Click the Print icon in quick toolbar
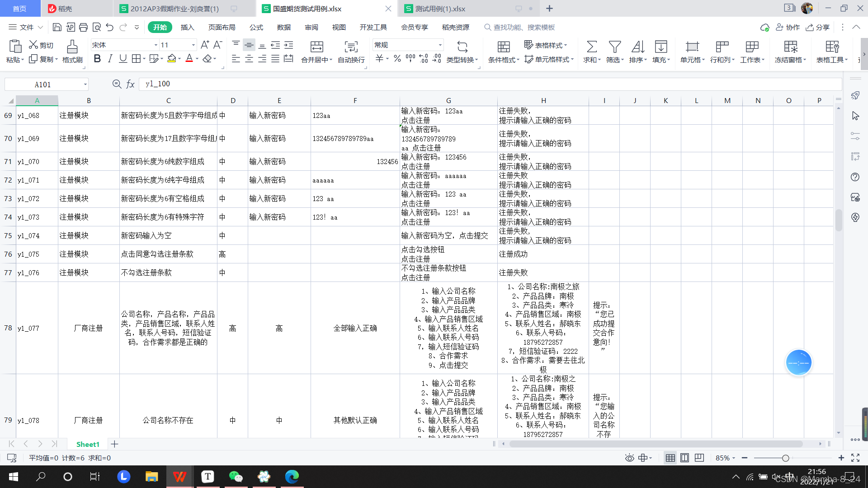Image resolution: width=868 pixels, height=488 pixels. pos(83,28)
